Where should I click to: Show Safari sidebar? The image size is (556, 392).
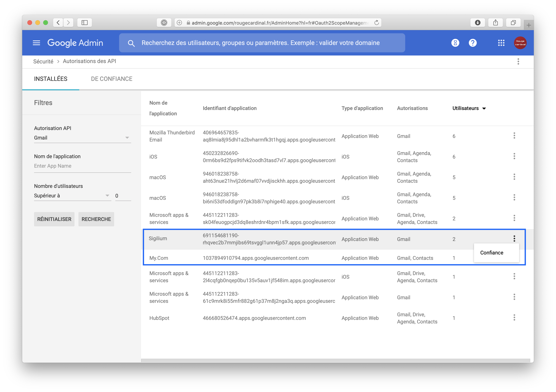pyautogui.click(x=84, y=23)
